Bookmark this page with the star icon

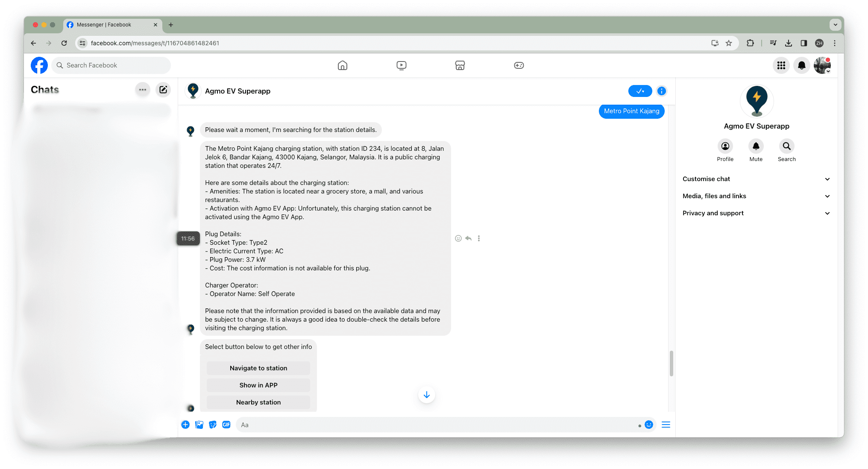(x=729, y=43)
